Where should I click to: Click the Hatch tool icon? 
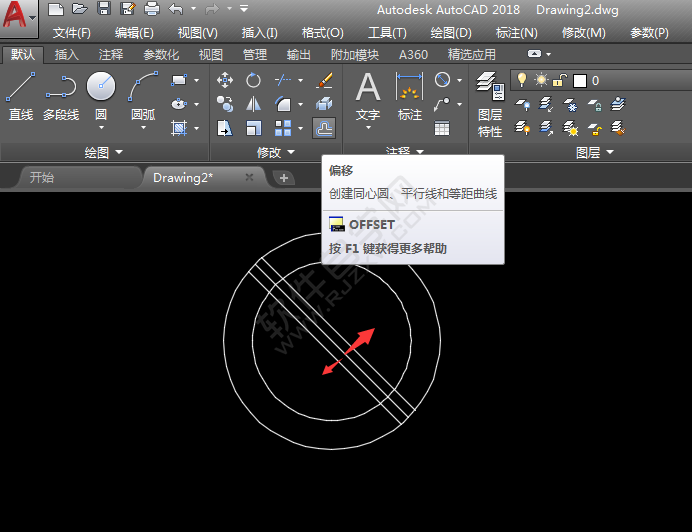pyautogui.click(x=179, y=128)
